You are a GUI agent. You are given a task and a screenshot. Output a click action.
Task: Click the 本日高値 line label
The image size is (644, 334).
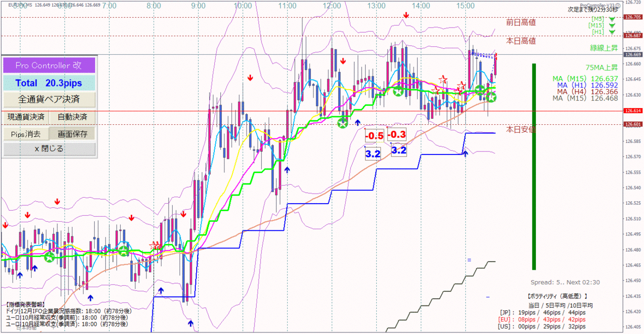click(x=521, y=41)
